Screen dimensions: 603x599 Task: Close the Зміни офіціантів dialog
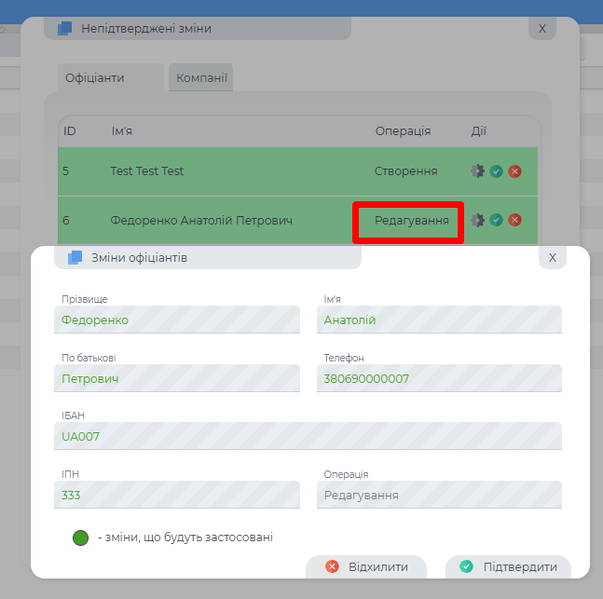point(552,258)
